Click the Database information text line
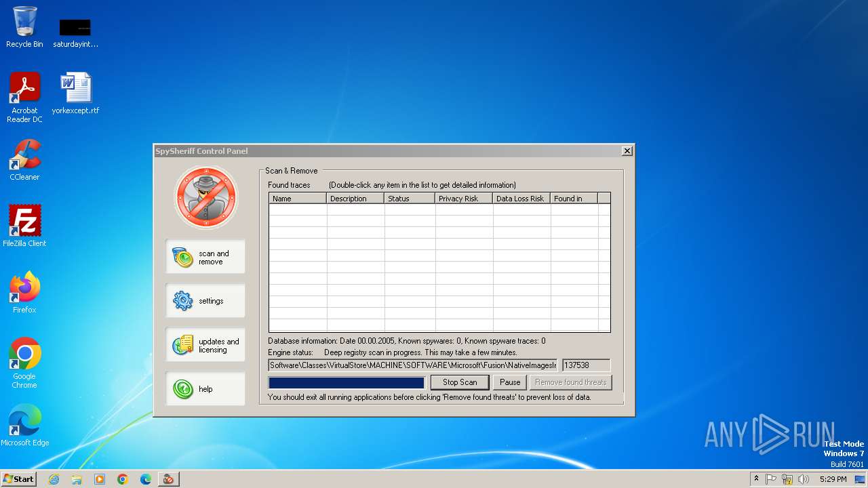 pos(407,341)
